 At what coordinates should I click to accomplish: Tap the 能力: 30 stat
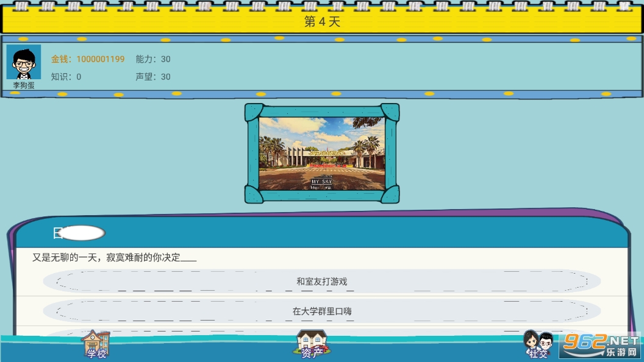tap(153, 59)
